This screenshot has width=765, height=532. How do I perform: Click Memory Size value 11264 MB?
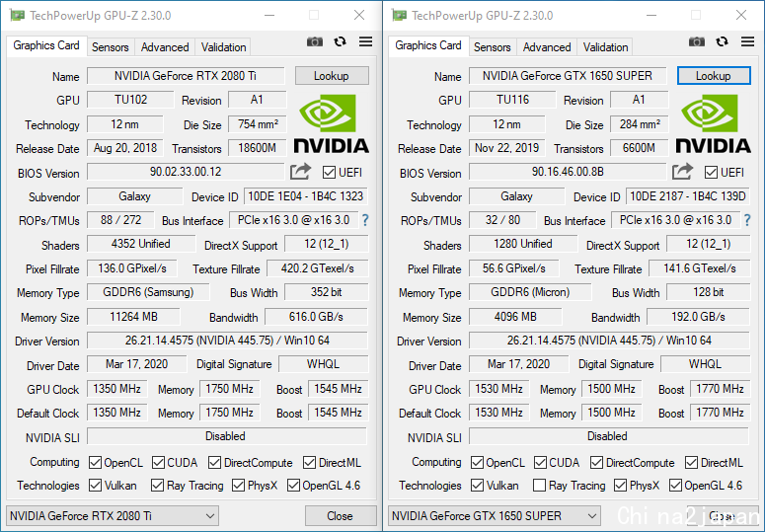point(133,317)
